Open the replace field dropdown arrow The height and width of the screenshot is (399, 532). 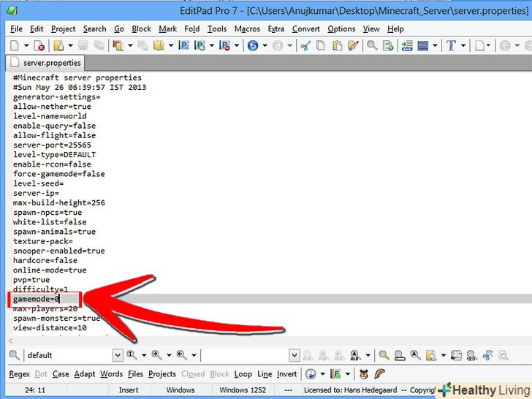pos(294,355)
